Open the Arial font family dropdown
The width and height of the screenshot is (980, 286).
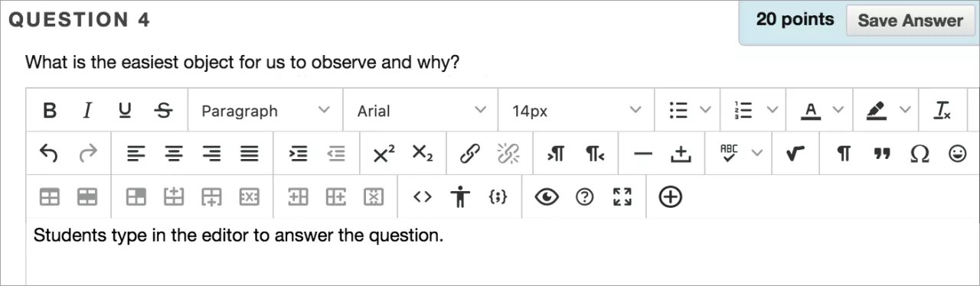(420, 111)
